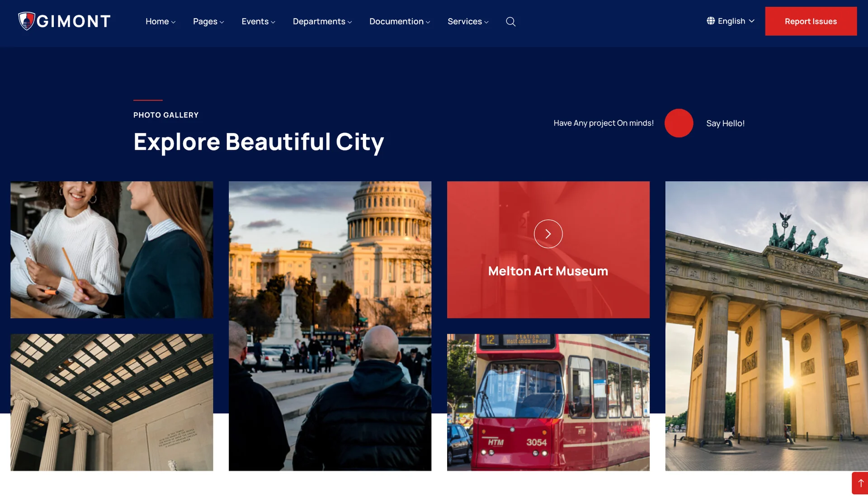Click the globe language icon

tap(711, 21)
